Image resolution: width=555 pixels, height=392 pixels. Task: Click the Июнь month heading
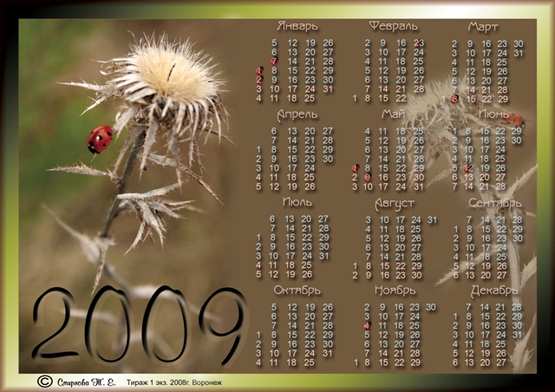[493, 114]
